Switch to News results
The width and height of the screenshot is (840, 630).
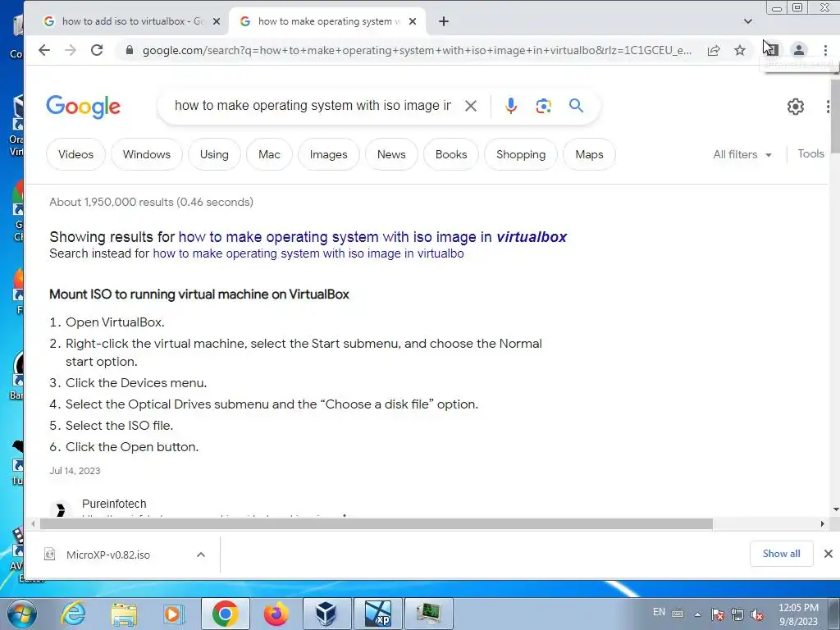(391, 154)
